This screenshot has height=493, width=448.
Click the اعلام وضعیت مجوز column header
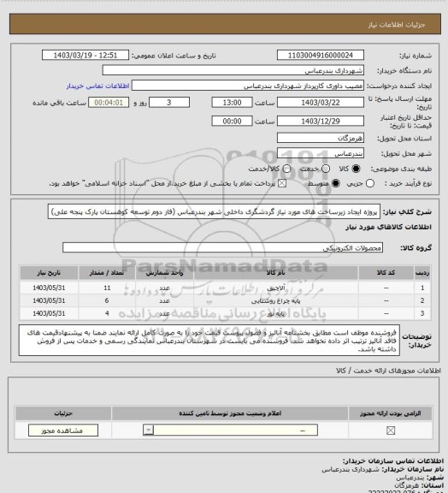(x=230, y=413)
